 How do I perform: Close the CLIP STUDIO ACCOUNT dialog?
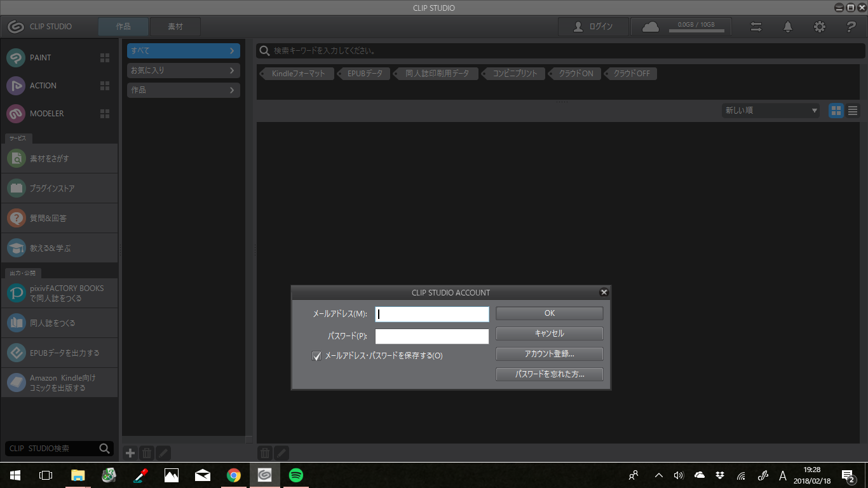(x=604, y=292)
